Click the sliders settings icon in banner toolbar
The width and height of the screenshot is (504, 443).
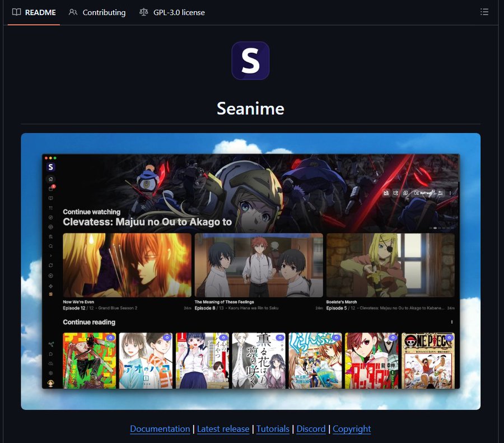coord(440,193)
